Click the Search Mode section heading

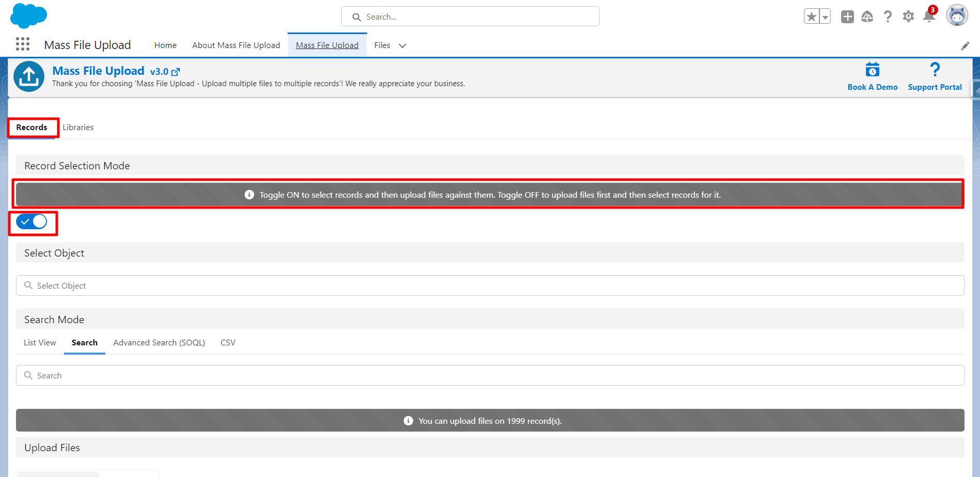54,320
